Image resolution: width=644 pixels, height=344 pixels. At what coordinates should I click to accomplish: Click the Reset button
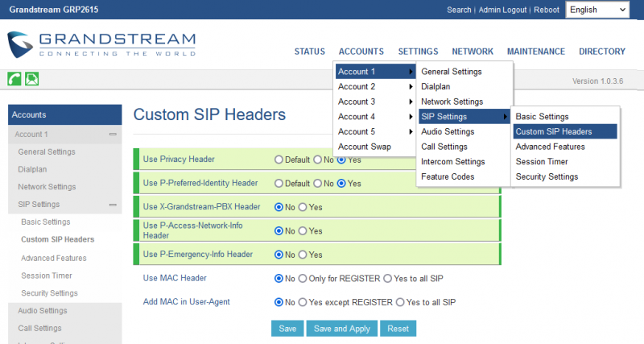(398, 329)
